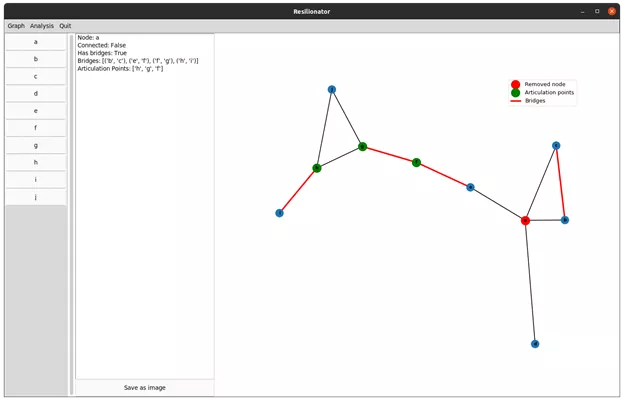Open the Graph menu
Screen dimensions: 624x401
pyautogui.click(x=16, y=26)
